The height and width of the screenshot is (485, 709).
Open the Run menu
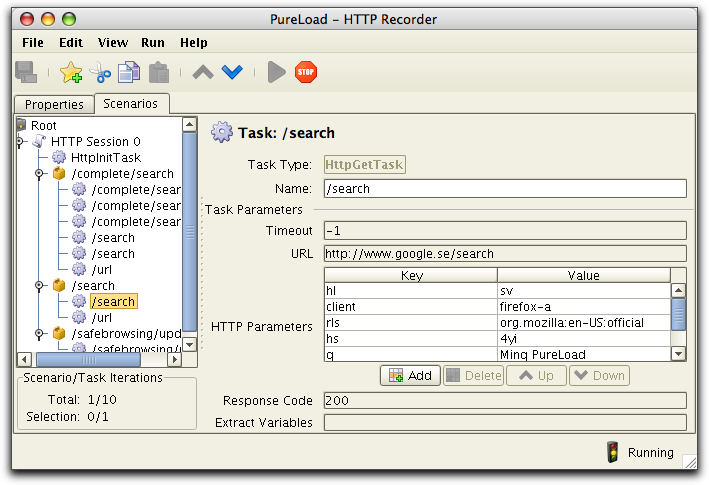click(x=153, y=42)
